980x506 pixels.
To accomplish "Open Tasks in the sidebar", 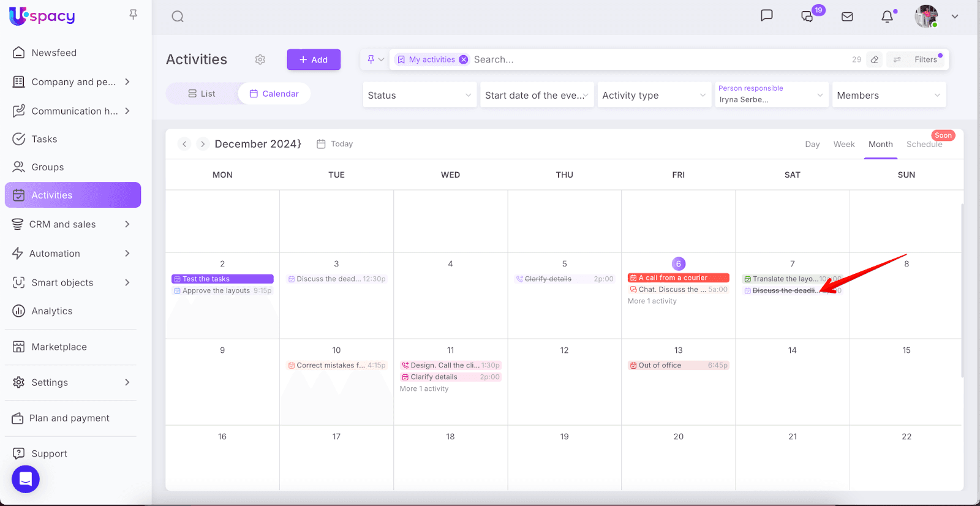I will (44, 139).
